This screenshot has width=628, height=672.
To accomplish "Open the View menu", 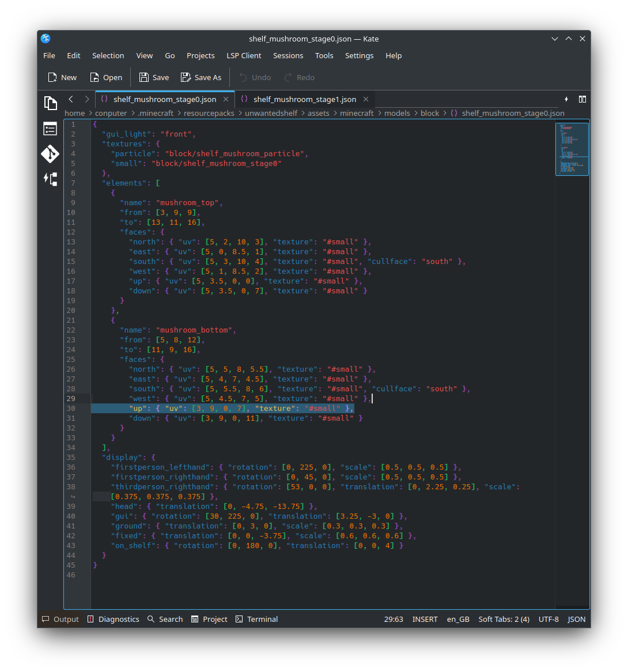I will click(145, 56).
